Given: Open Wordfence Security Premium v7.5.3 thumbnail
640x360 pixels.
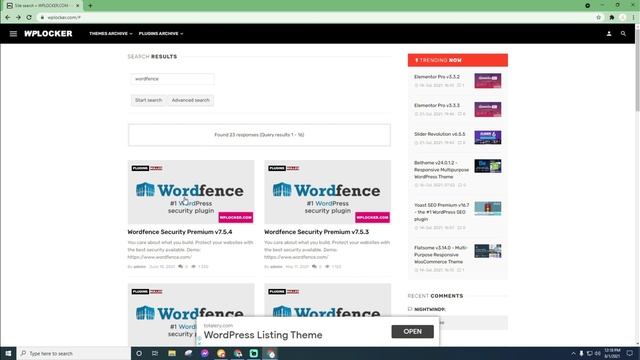Looking at the screenshot, I should coord(327,192).
